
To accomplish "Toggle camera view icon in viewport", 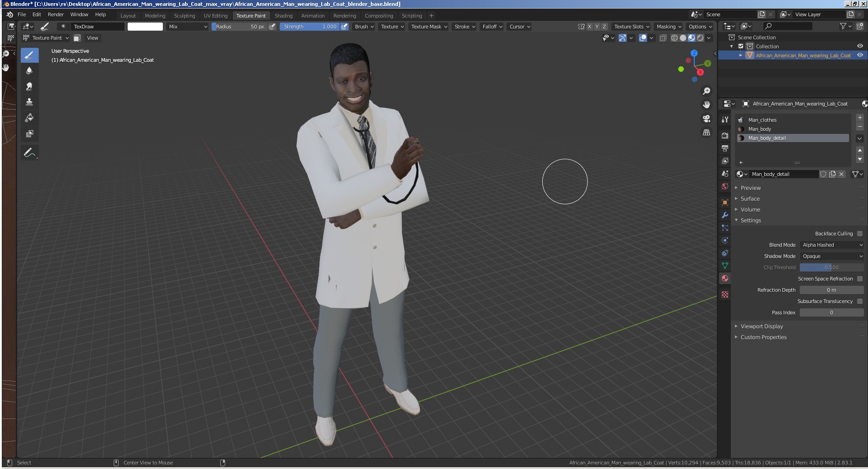I will pos(706,119).
